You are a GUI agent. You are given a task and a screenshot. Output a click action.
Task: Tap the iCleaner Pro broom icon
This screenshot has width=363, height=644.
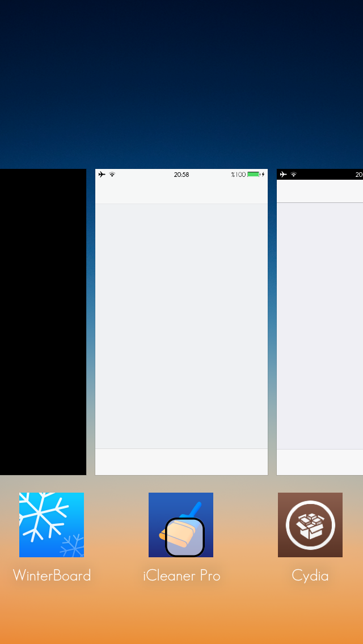(181, 525)
